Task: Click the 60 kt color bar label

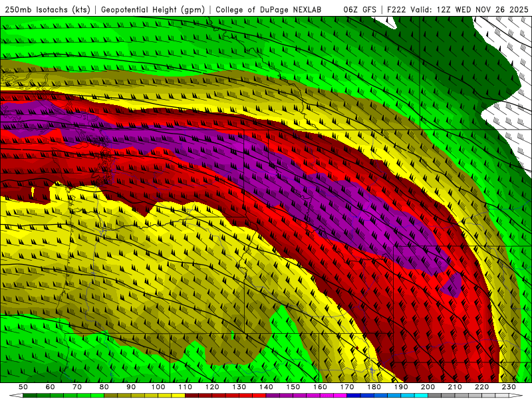Action: [x=50, y=387]
